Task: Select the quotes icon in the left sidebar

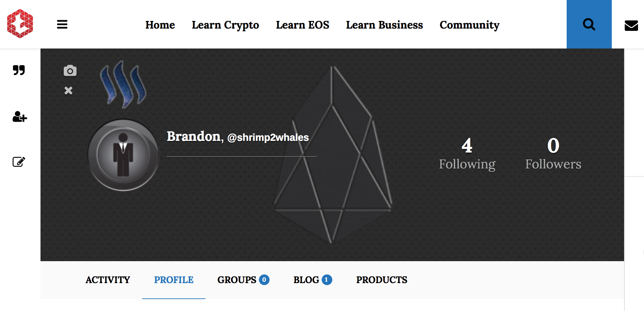Action: pyautogui.click(x=19, y=70)
